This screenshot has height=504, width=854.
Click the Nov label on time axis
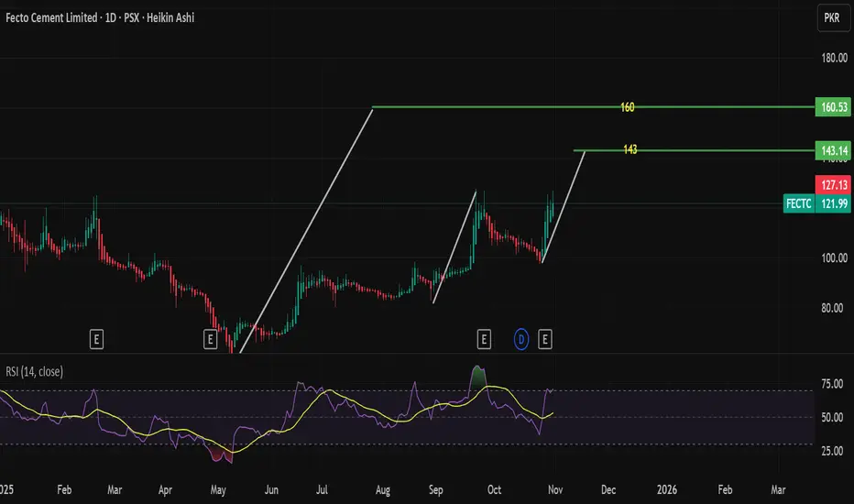[x=555, y=489]
